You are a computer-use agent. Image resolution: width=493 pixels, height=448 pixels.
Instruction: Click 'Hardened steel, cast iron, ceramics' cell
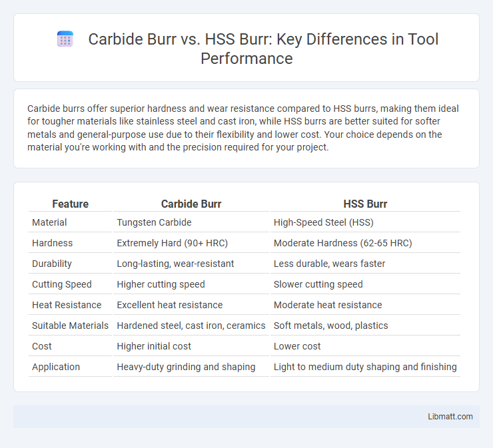pos(191,326)
